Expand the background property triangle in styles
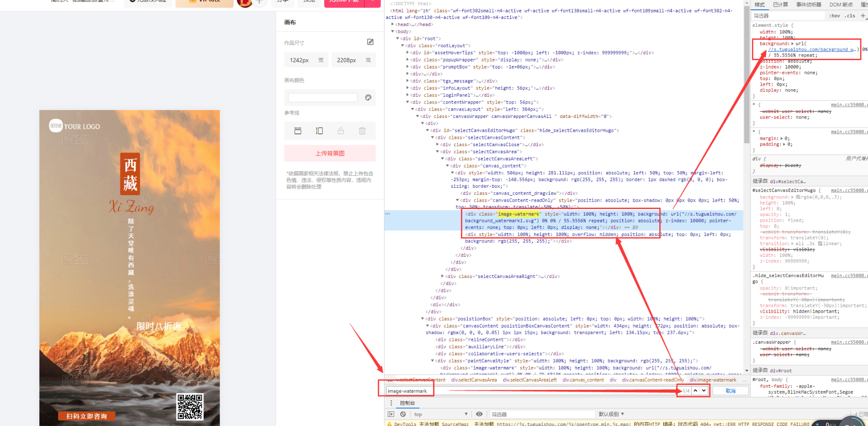 click(x=793, y=44)
